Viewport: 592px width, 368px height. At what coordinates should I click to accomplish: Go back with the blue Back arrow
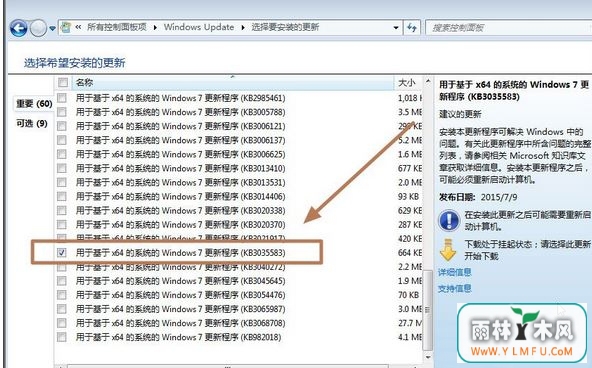click(x=18, y=28)
